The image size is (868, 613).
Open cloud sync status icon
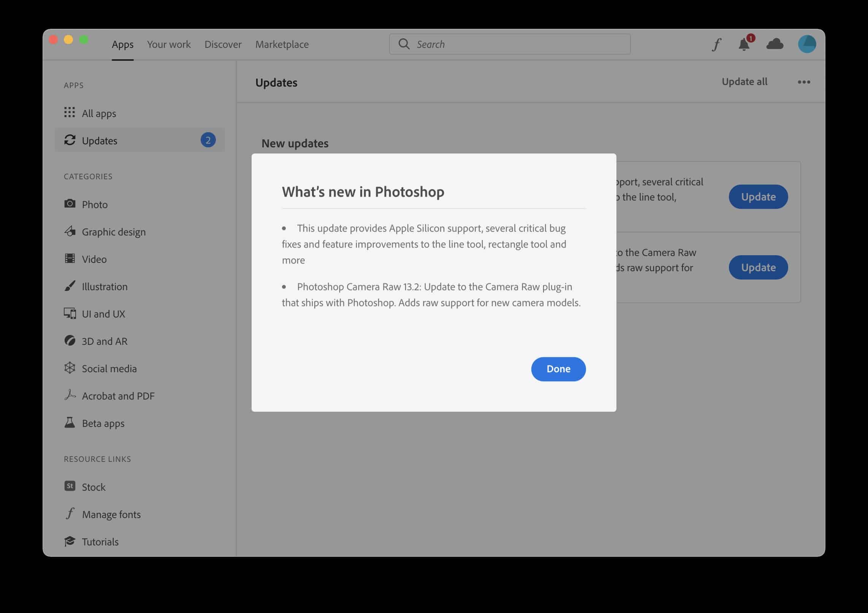[775, 44]
